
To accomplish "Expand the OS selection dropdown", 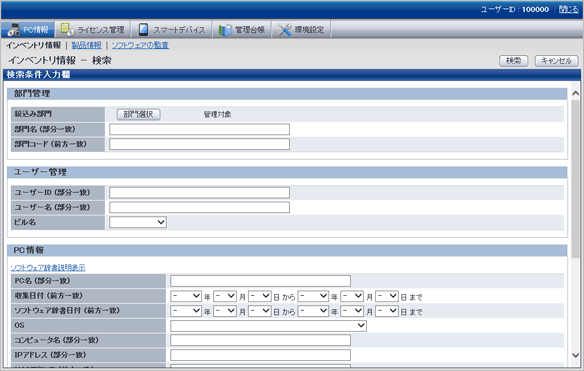I will pyautogui.click(x=268, y=326).
